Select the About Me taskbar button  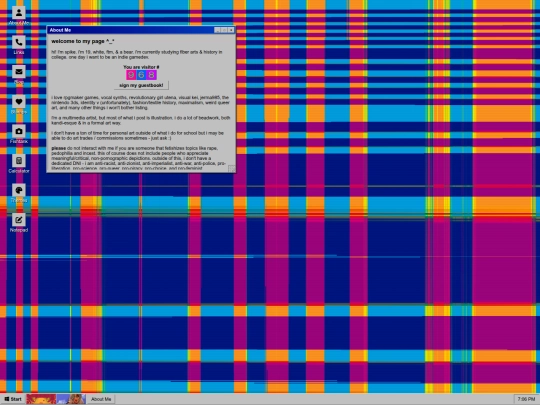pos(101,399)
